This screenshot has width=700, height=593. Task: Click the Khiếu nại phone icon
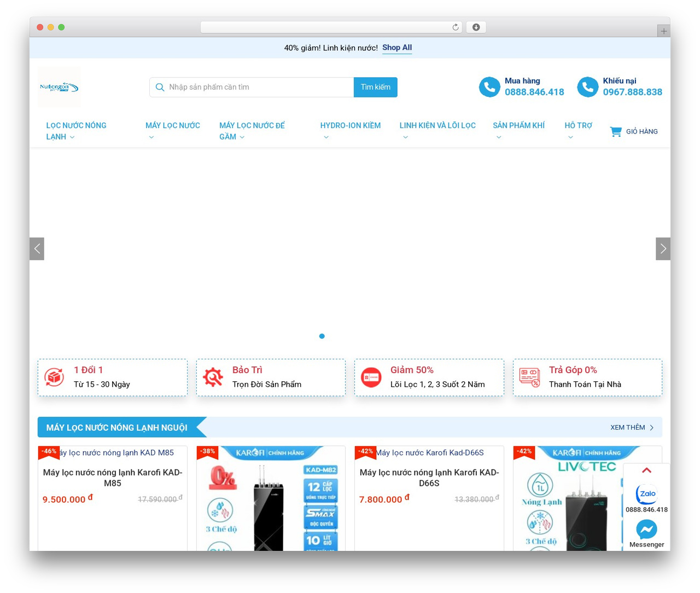click(588, 87)
